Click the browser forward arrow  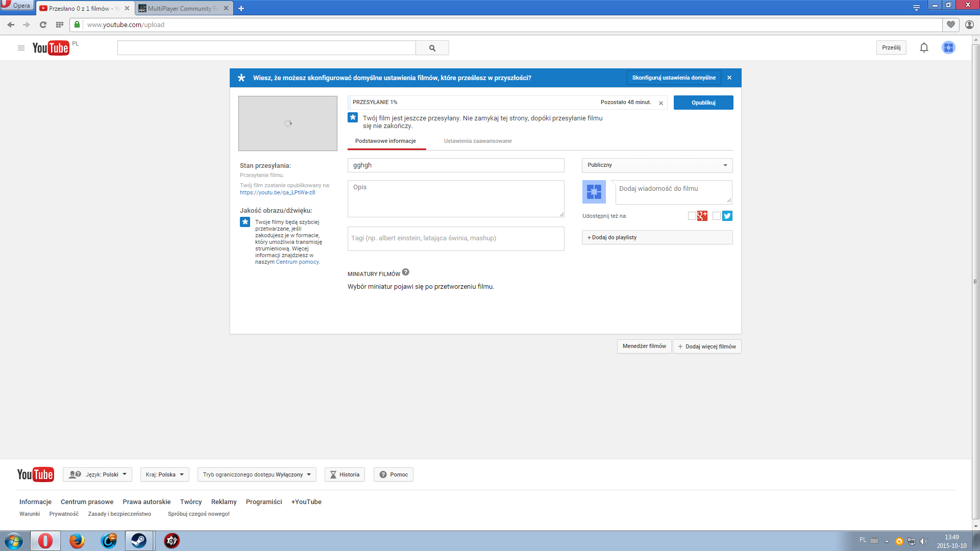coord(27,24)
